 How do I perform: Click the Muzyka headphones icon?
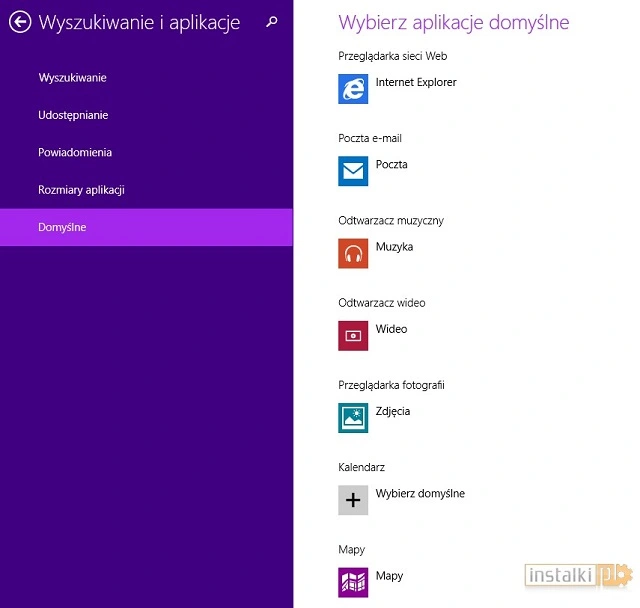(353, 253)
